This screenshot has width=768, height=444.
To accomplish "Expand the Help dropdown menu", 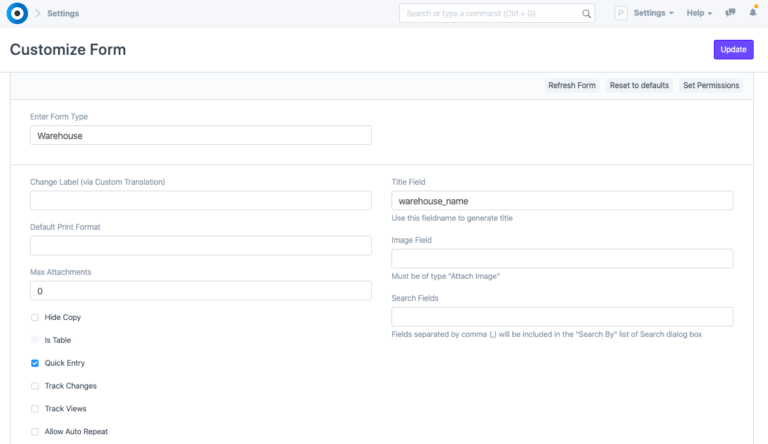I will click(699, 13).
